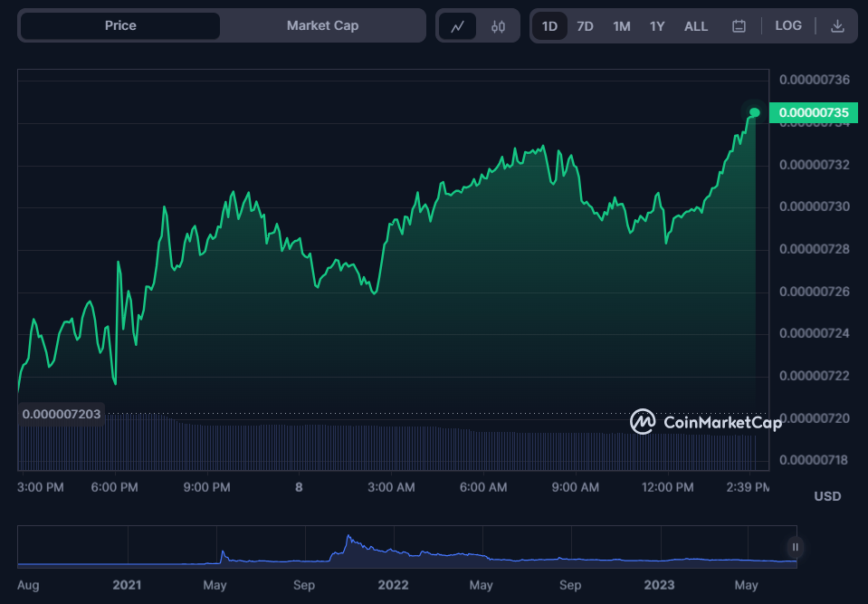
Task: Switch to the line chart view
Action: point(457,26)
